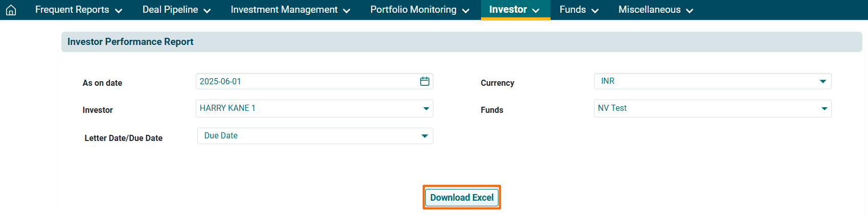Image resolution: width=868 pixels, height=215 pixels.
Task: Open the Letter Date/Due Date dropdown
Action: pos(424,136)
